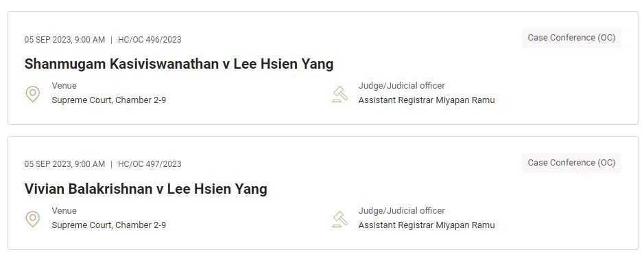
Task: Click location pin icon in Shanmugam case card
Action: click(x=33, y=94)
